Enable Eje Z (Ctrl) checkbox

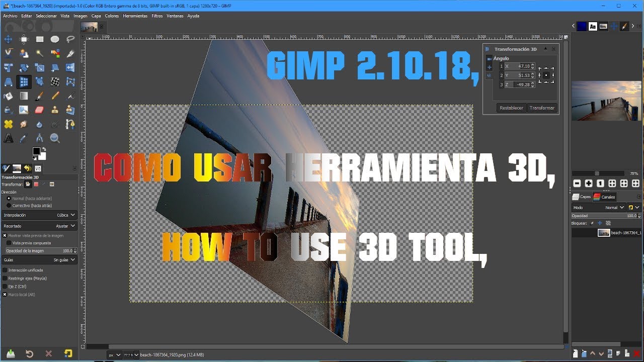5,286
